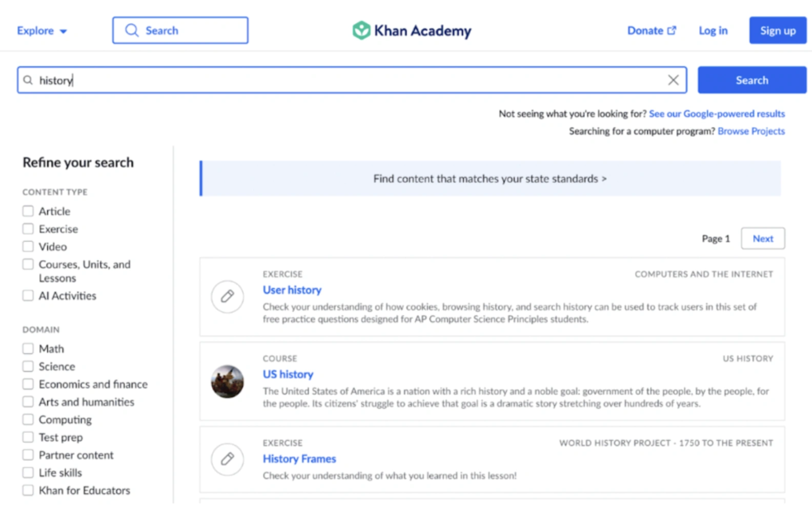The image size is (812, 521).
Task: Check Khan for Educators domain
Action: (x=28, y=490)
